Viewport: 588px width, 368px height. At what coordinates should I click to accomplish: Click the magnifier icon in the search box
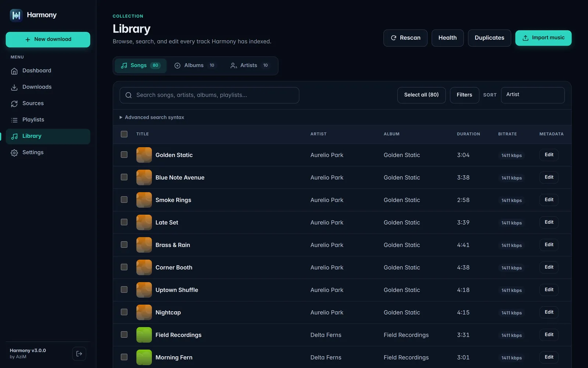click(129, 95)
